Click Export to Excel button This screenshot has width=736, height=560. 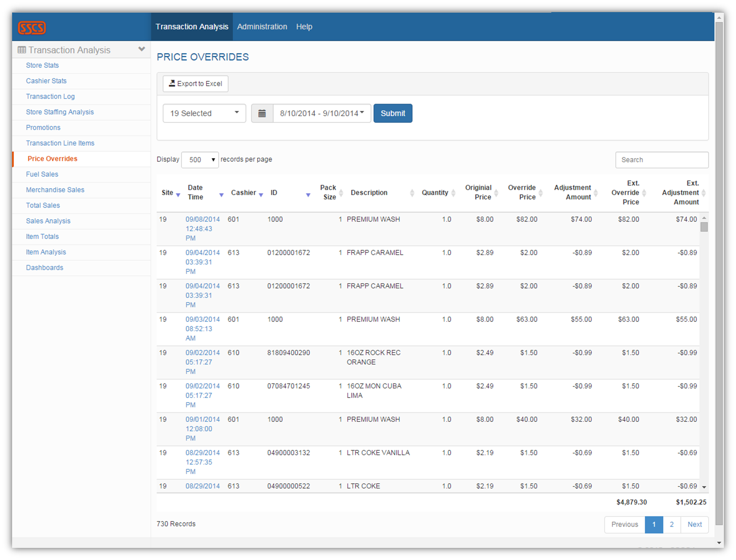pyautogui.click(x=195, y=84)
